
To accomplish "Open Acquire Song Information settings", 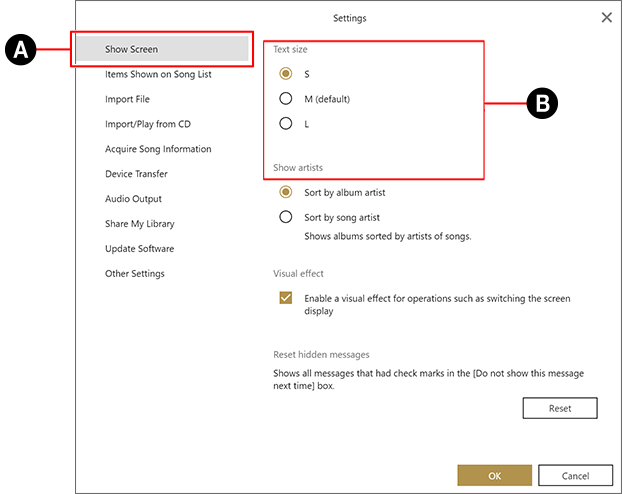I will coord(158,149).
